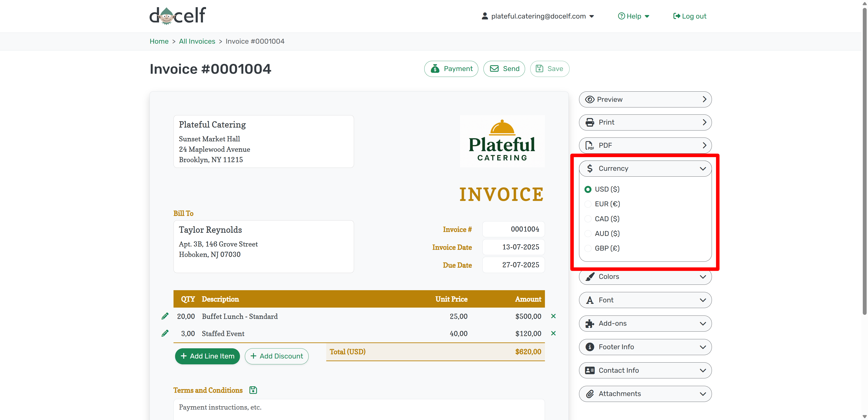
Task: Open the Preview arrow
Action: [704, 100]
